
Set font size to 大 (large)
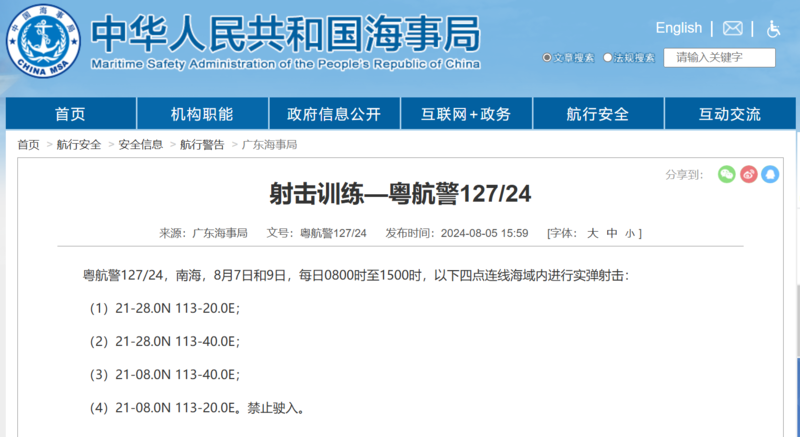pyautogui.click(x=592, y=233)
